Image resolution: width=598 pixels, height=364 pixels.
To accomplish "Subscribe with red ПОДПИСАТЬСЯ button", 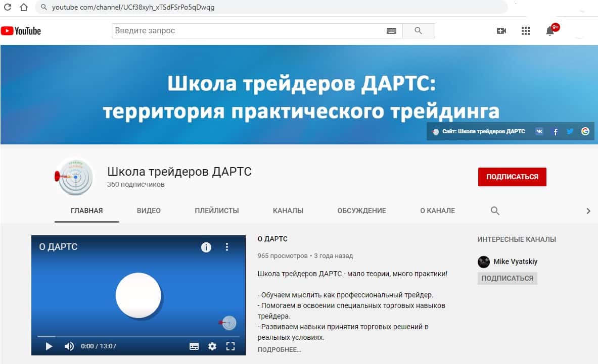I will pos(512,177).
